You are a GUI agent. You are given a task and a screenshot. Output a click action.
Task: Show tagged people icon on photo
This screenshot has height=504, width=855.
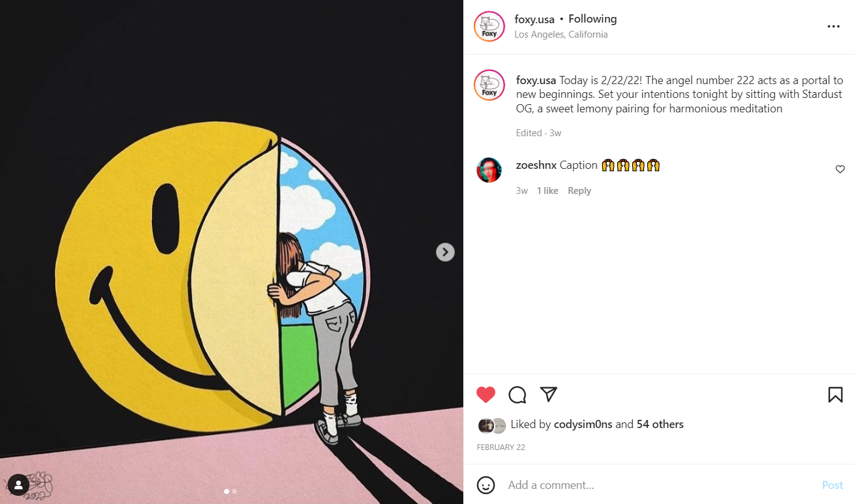tap(19, 485)
